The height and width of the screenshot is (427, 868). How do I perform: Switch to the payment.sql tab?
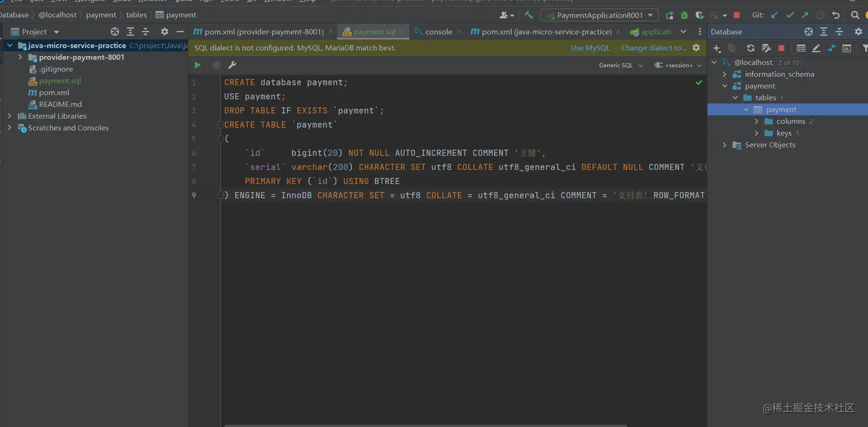click(374, 32)
